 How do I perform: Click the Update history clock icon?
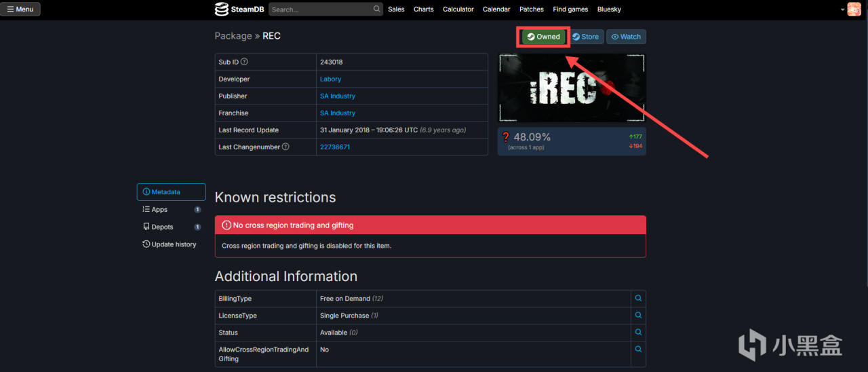[x=146, y=244]
